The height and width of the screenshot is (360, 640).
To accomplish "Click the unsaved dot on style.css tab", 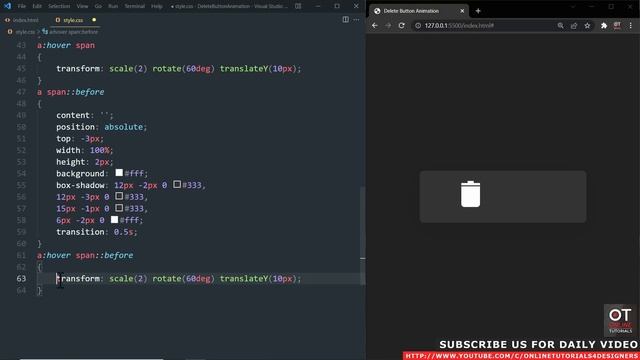I will coord(94,20).
